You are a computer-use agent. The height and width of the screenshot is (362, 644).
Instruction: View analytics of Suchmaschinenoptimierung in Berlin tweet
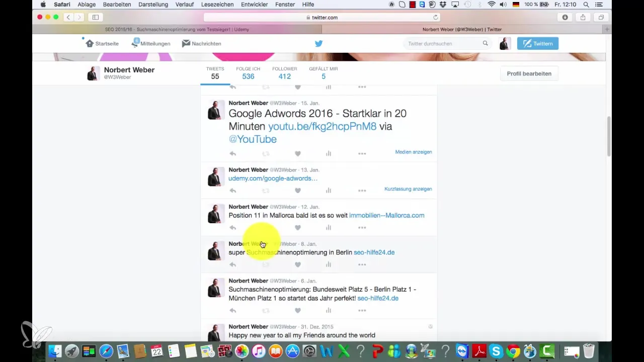[x=329, y=264]
